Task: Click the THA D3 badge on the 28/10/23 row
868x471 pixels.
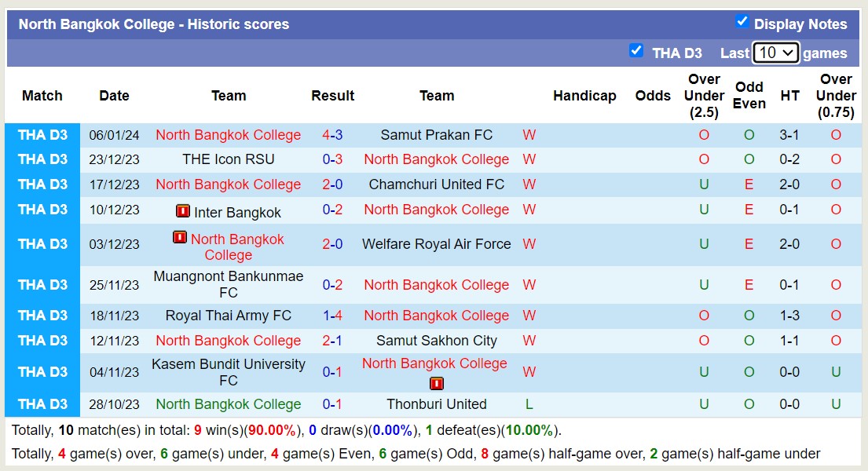Action: click(41, 404)
